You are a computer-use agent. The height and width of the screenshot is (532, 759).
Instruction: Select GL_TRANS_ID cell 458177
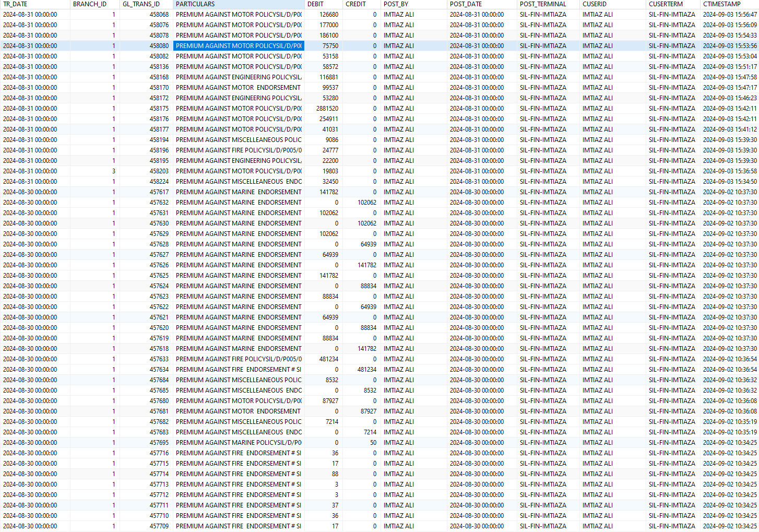click(x=159, y=129)
